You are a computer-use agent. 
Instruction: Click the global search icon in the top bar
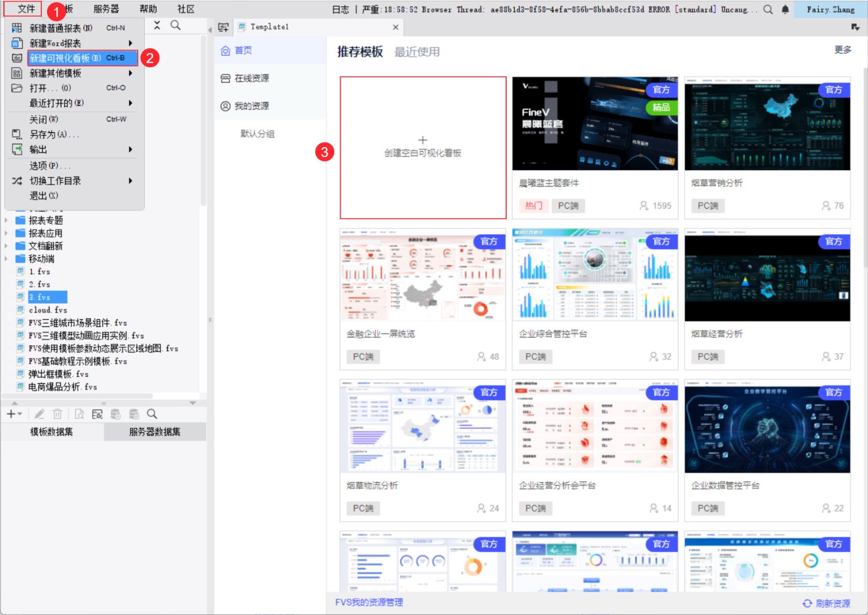pyautogui.click(x=768, y=9)
